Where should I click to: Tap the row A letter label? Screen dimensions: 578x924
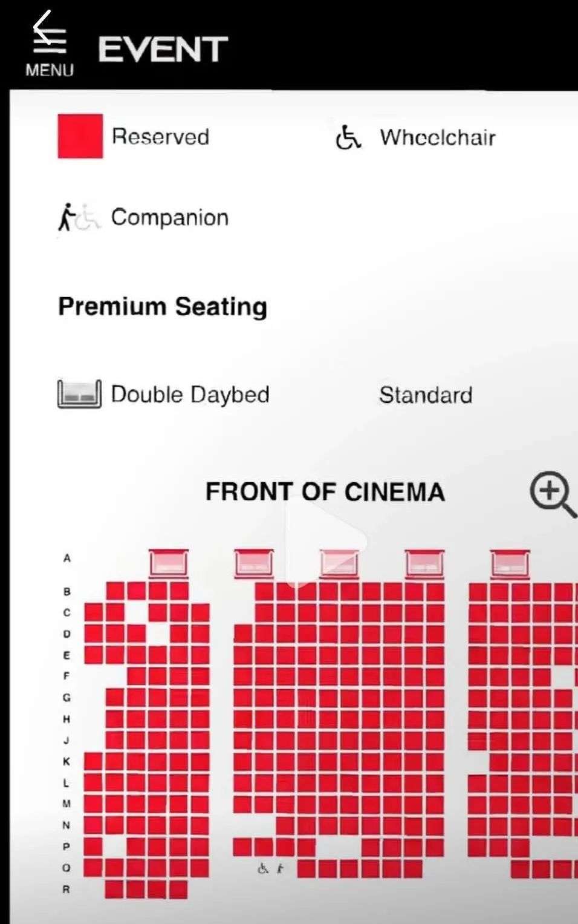67,558
